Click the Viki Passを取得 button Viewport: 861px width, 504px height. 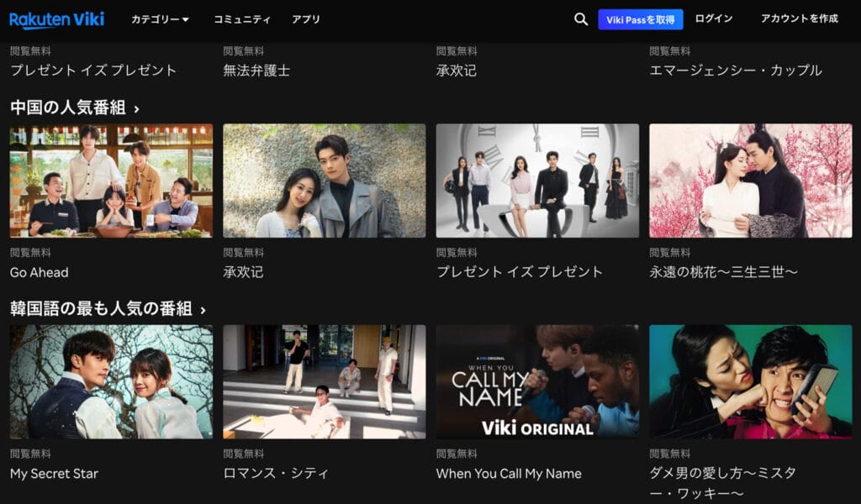point(640,20)
